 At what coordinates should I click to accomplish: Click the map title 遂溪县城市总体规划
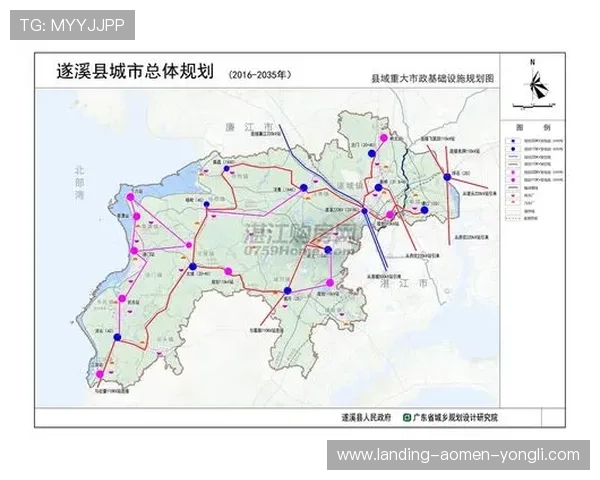pyautogui.click(x=135, y=72)
